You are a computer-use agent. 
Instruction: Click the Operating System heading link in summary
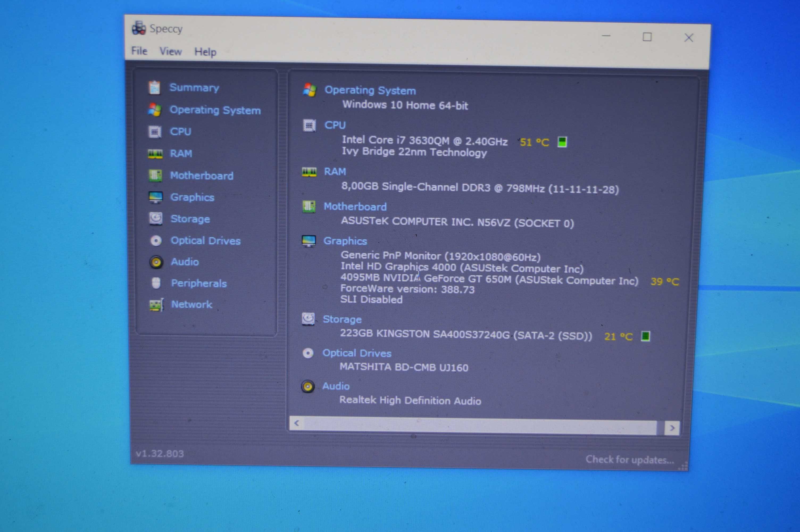(370, 91)
